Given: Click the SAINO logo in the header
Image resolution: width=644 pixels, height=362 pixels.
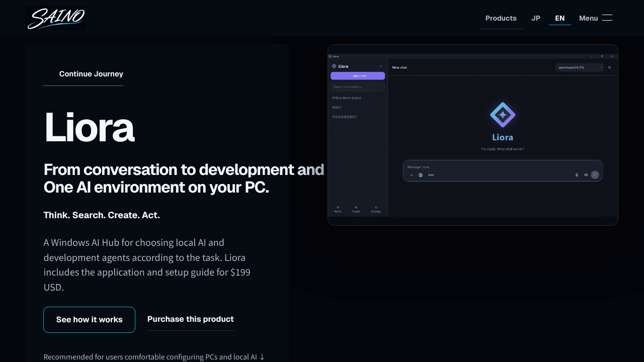Looking at the screenshot, I should pyautogui.click(x=56, y=18).
